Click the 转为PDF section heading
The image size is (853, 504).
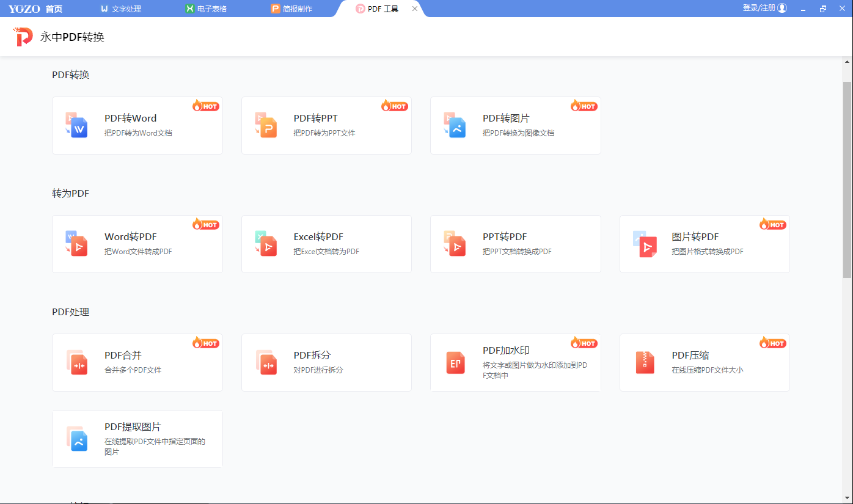[71, 194]
